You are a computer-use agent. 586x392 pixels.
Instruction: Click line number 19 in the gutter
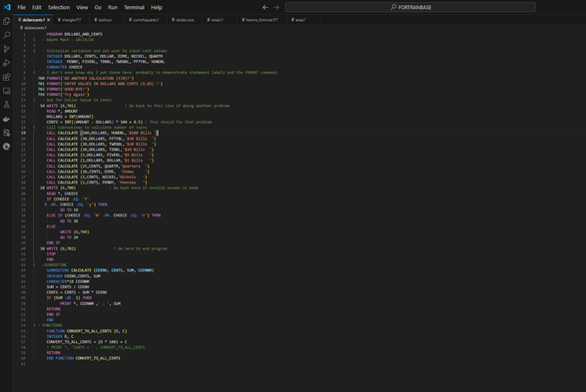23,133
